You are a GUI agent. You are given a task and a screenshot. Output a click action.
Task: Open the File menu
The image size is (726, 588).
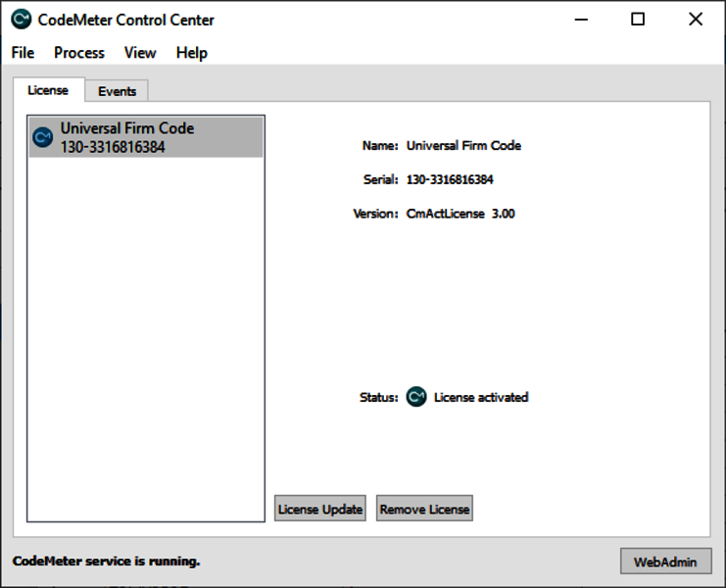23,53
